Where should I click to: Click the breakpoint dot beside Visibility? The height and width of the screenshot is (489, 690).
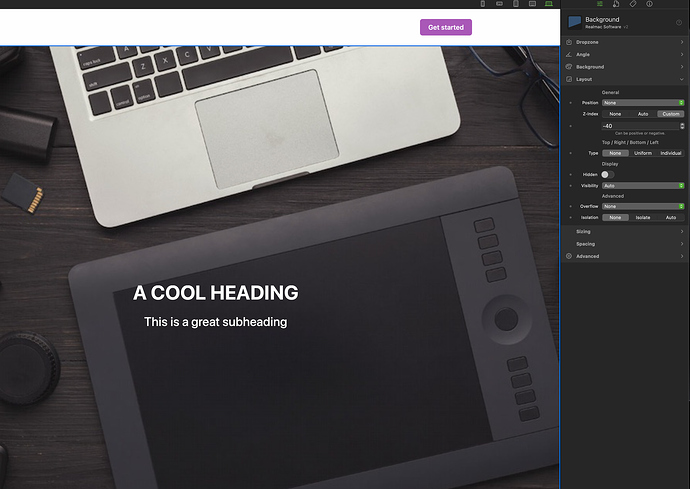coord(571,186)
